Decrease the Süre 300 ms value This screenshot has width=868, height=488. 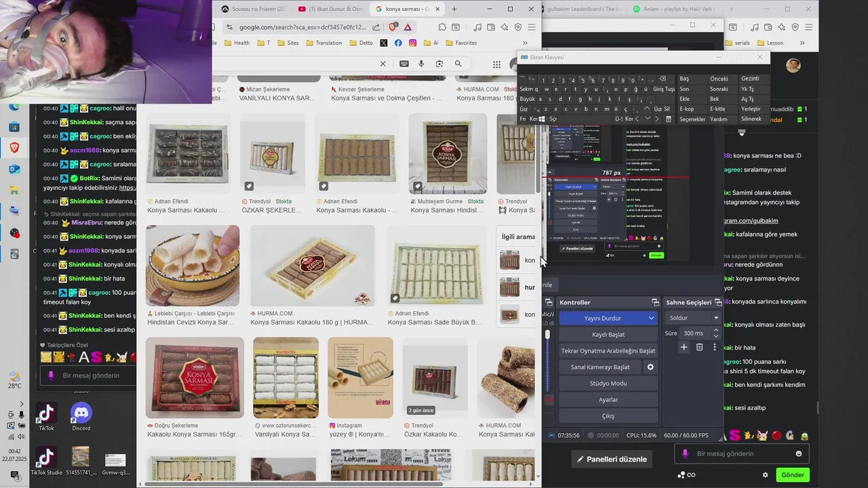(715, 336)
